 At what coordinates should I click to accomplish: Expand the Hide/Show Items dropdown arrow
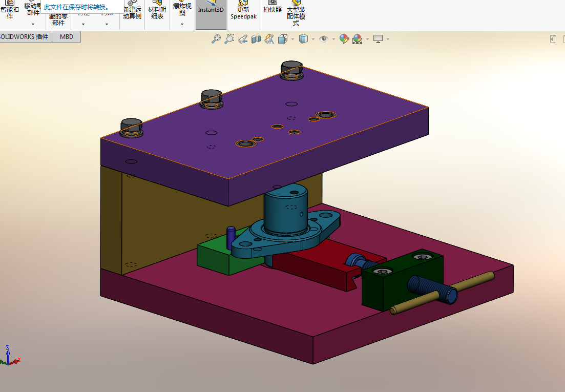point(333,39)
